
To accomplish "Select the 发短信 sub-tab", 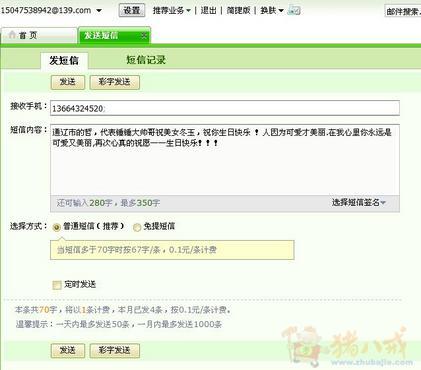I will (64, 60).
